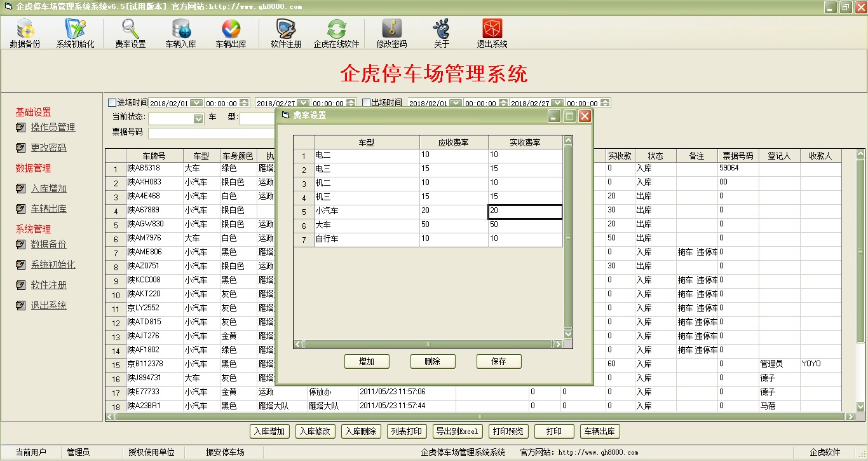Enable the 出场时间 checkbox
Image resolution: width=868 pixels, height=461 pixels.
(367, 102)
